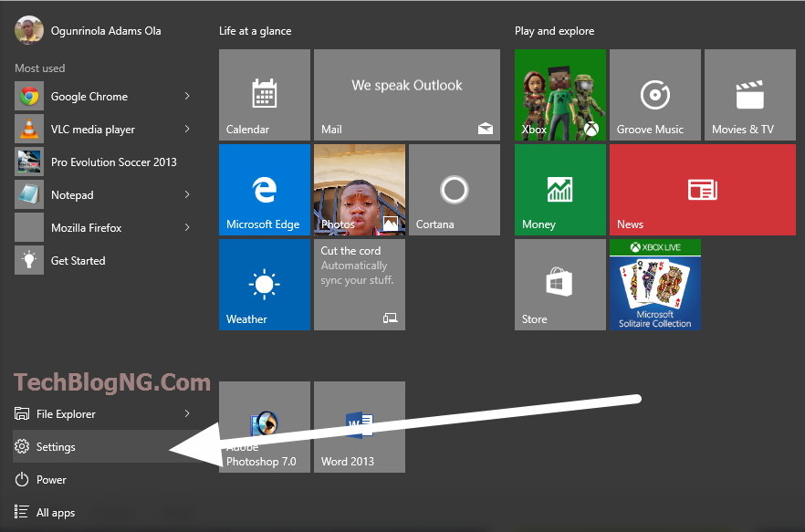Expand the Mozilla Firefox jump list arrow
The width and height of the screenshot is (805, 532).
click(187, 227)
